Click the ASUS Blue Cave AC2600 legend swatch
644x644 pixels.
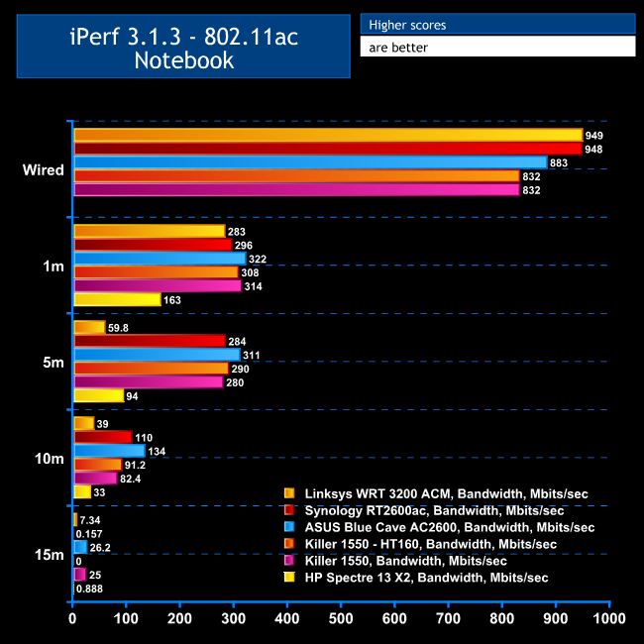point(289,527)
